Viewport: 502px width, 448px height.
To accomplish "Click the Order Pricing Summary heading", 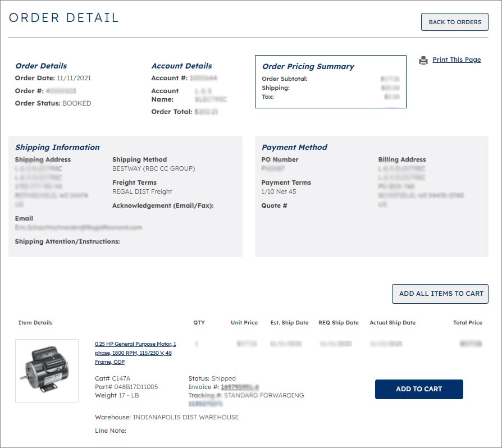I will [308, 67].
